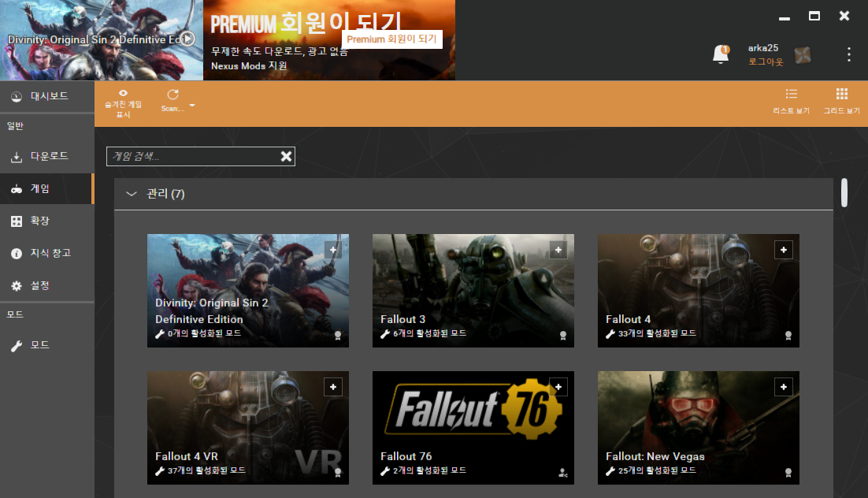
Task: Click 6개의 활성화된 모드 text on Fallout 3
Action: (x=429, y=333)
